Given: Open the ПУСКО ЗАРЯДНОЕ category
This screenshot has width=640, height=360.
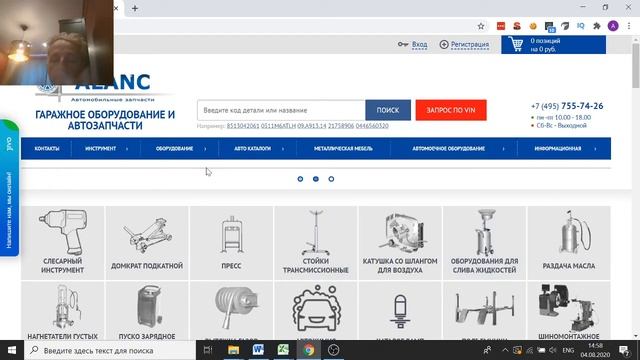Looking at the screenshot, I should click(147, 310).
